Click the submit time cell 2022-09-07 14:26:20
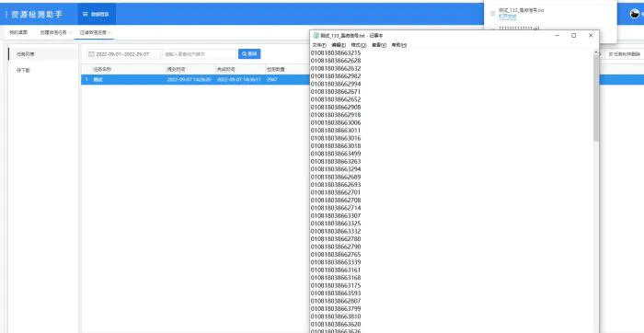Viewport: 644px width, 333px height. 189,79
